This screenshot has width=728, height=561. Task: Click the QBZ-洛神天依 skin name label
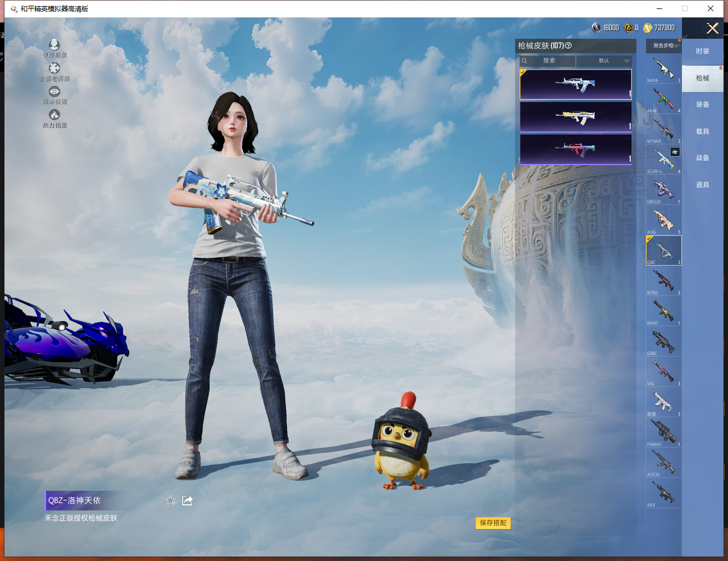[x=74, y=500]
